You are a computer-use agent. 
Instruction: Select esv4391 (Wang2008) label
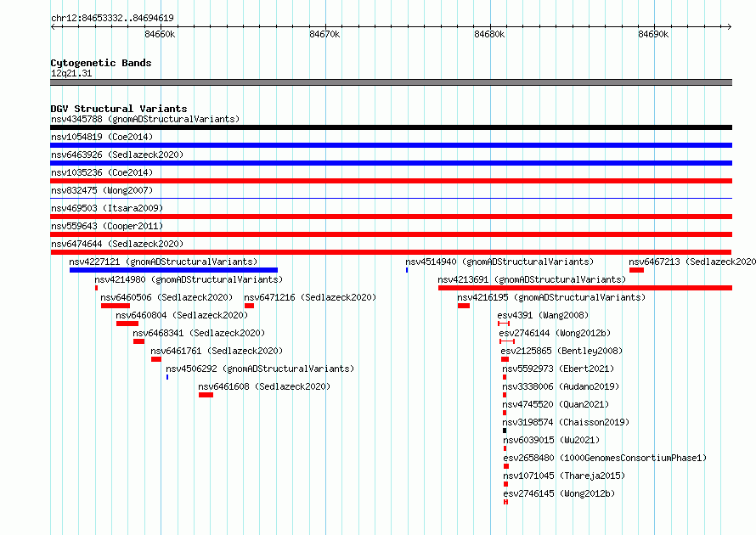(x=543, y=315)
